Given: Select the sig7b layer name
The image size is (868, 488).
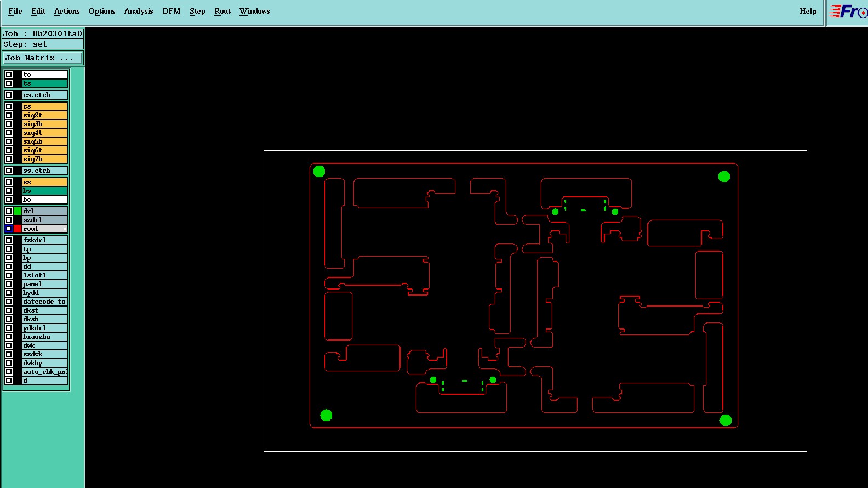Looking at the screenshot, I should (45, 159).
